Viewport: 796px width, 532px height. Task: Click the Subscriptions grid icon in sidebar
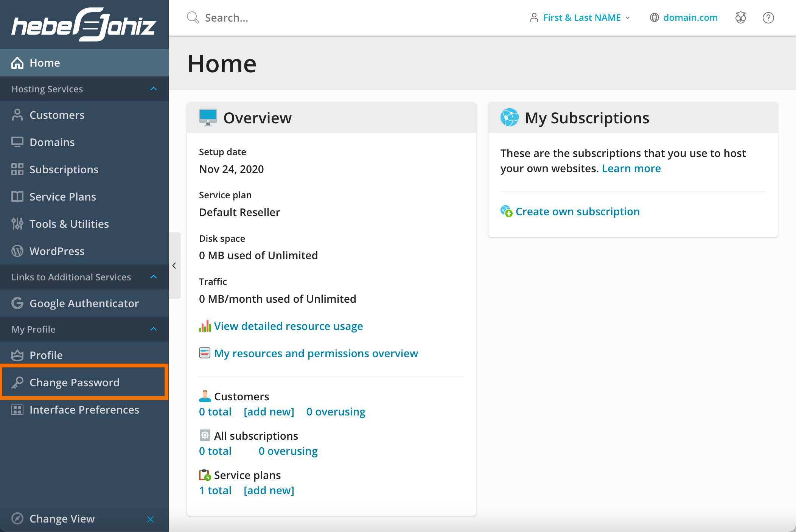point(17,170)
